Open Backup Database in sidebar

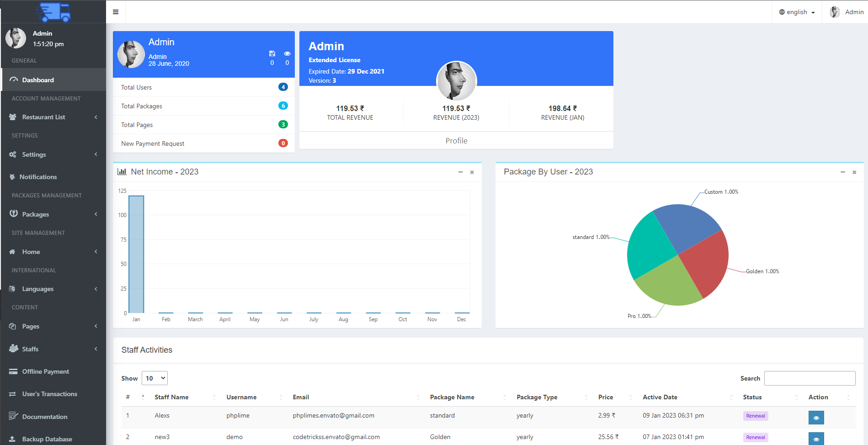click(x=47, y=439)
